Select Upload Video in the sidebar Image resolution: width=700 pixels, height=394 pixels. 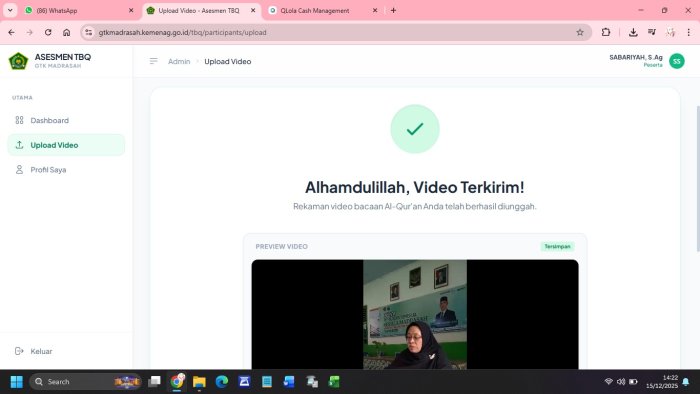tap(66, 145)
